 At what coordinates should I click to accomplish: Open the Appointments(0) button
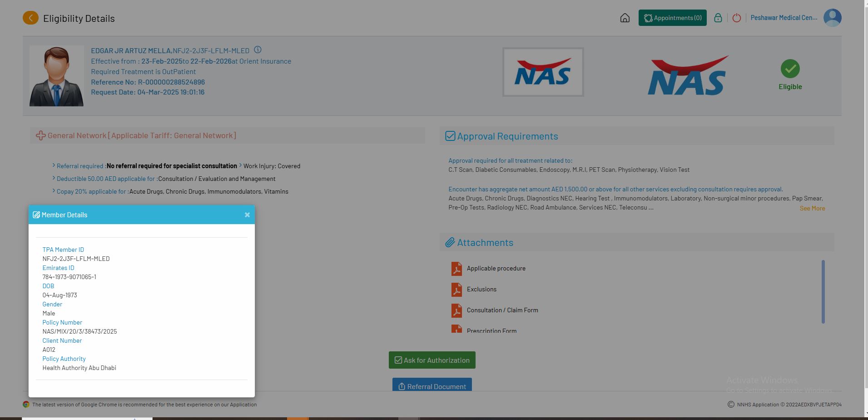pyautogui.click(x=673, y=18)
